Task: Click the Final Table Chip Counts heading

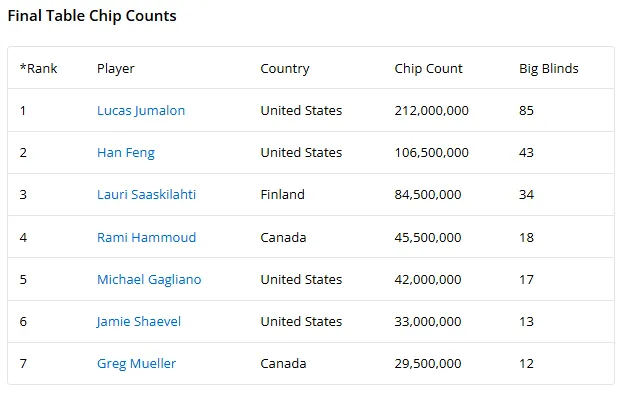Action: (x=92, y=16)
